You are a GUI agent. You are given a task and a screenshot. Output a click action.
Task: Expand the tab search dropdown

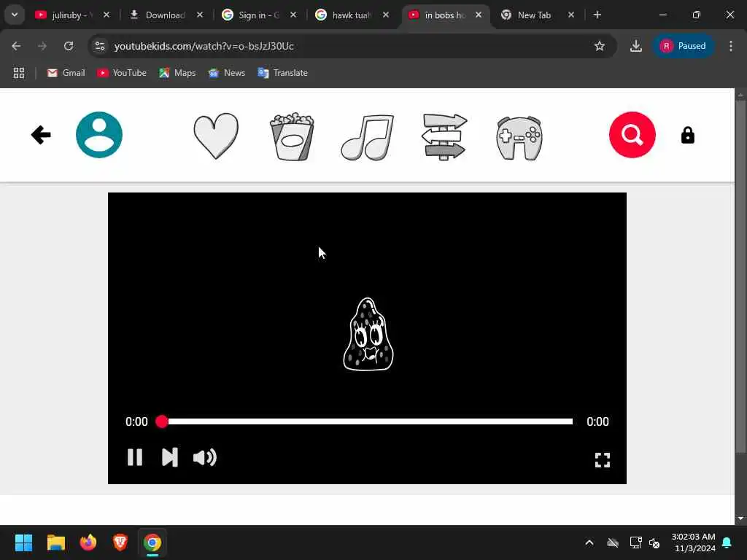tap(15, 15)
